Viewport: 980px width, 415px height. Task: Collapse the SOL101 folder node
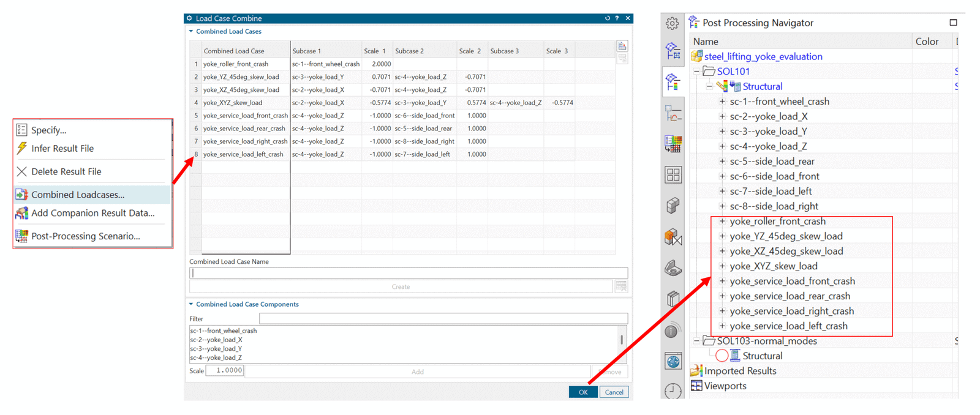click(696, 72)
